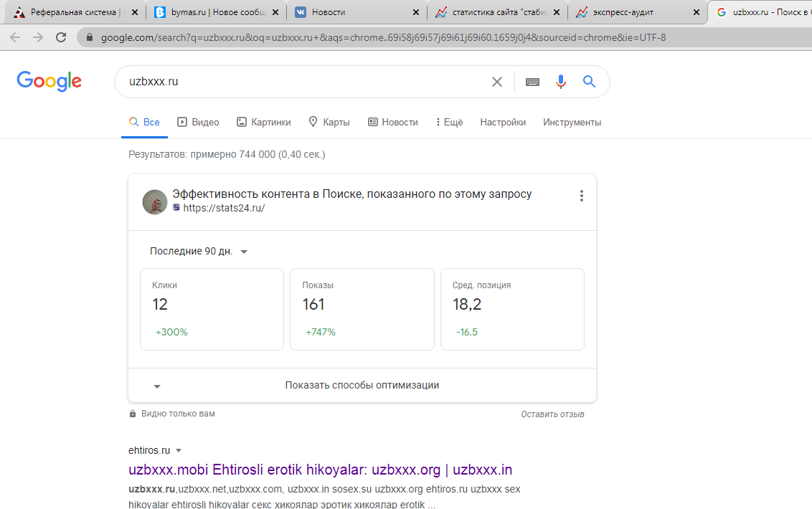The height and width of the screenshot is (509, 812).
Task: Open the Карты search tab
Action: (x=329, y=123)
